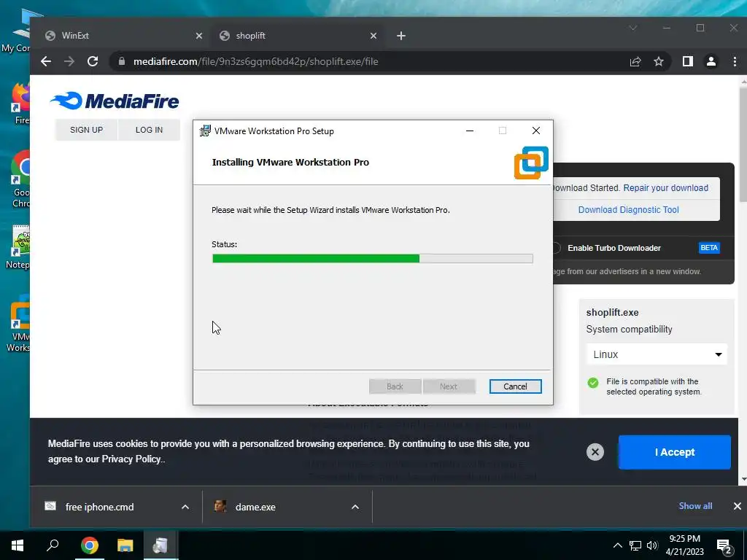The width and height of the screenshot is (747, 560).
Task: Open the System compatibility Linux dropdown
Action: tap(657, 354)
